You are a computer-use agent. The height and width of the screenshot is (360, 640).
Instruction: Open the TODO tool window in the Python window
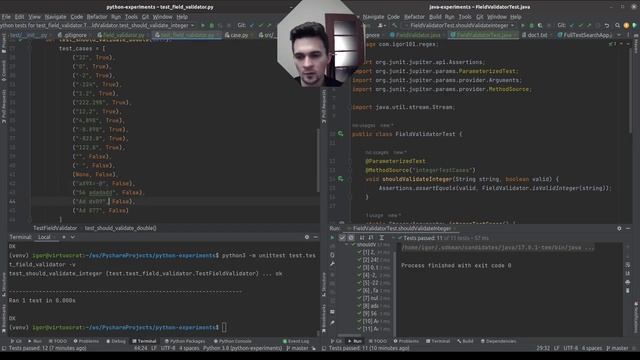tap(58, 341)
